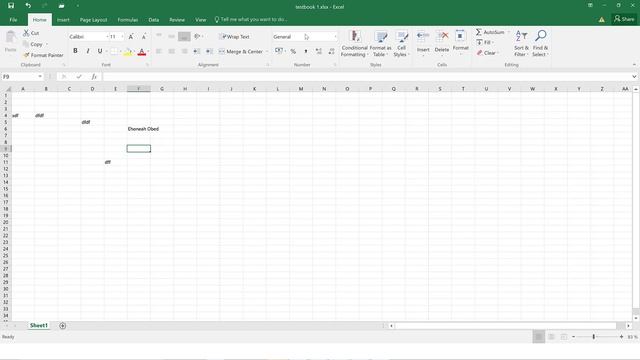Apply the red font color

click(142, 52)
